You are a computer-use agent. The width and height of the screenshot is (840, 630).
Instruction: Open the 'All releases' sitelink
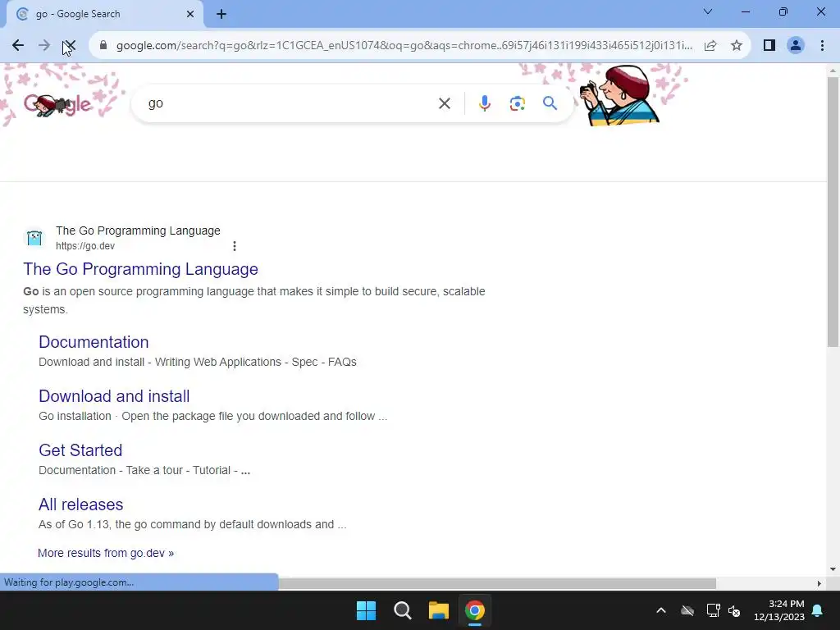pyautogui.click(x=81, y=504)
